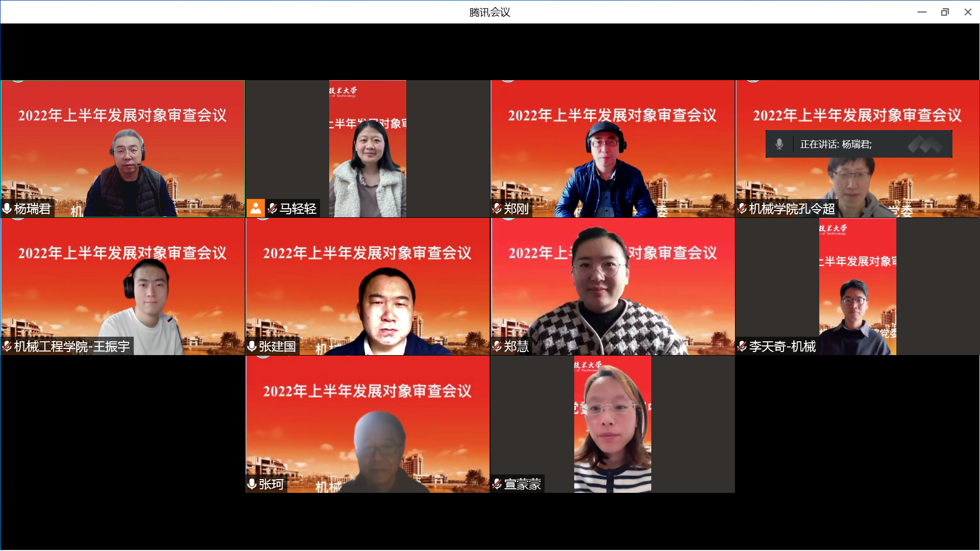
Task: Click muted mic icon beside 机械学院孔令超
Action: [742, 208]
